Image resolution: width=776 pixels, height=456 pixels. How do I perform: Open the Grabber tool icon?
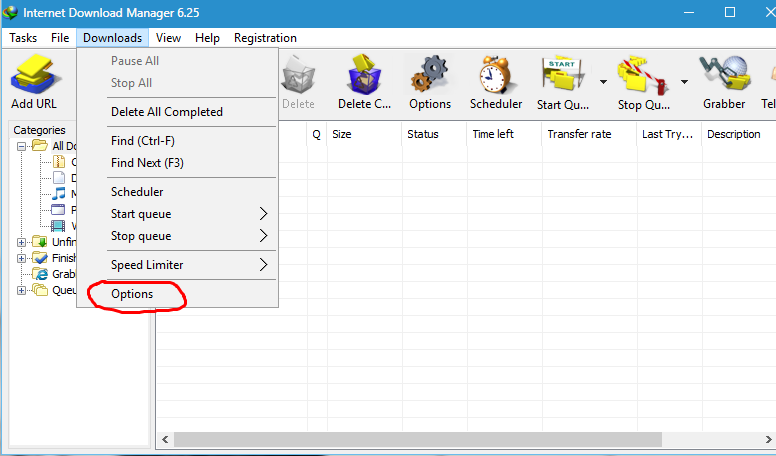[x=725, y=74]
